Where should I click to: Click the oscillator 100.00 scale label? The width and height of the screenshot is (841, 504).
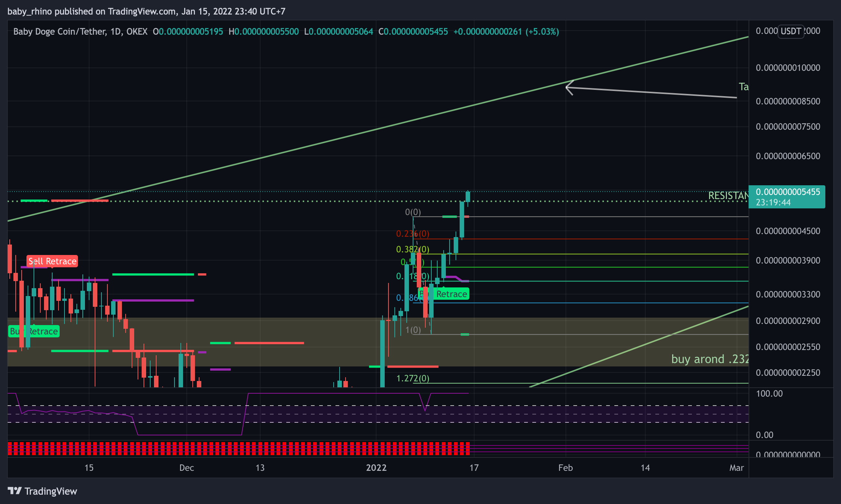pos(769,394)
